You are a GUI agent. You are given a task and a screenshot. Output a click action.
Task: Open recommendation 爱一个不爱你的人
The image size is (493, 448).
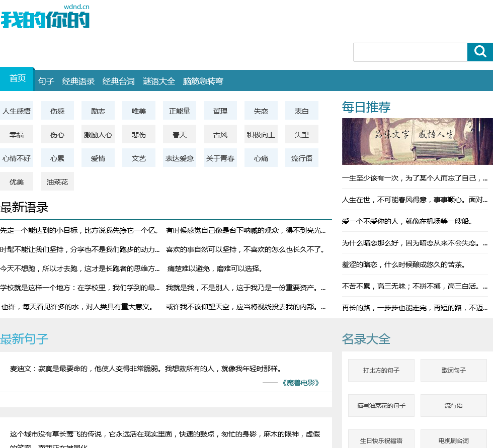coord(407,221)
